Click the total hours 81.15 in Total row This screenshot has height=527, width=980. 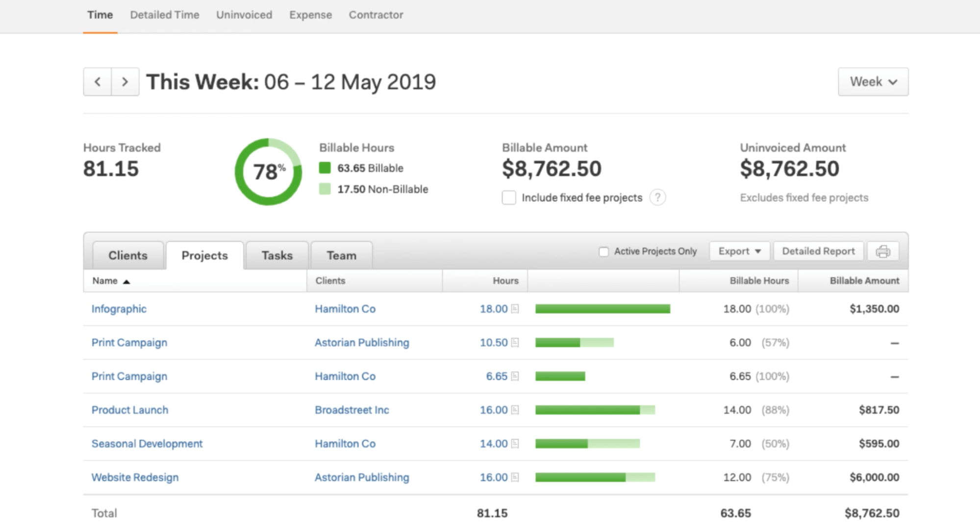coord(492,513)
